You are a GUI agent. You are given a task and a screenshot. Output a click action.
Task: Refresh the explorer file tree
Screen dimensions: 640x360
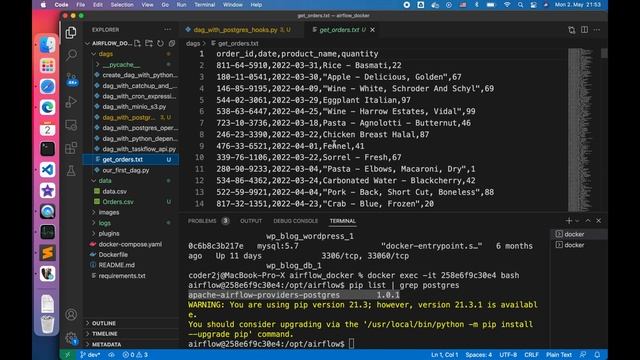[160, 43]
